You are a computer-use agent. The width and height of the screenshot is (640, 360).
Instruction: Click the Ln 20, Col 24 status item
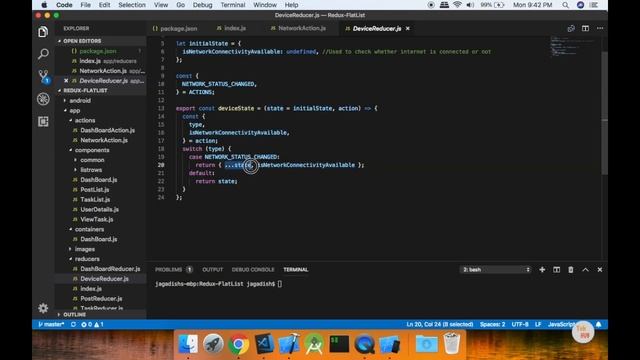(x=440, y=324)
